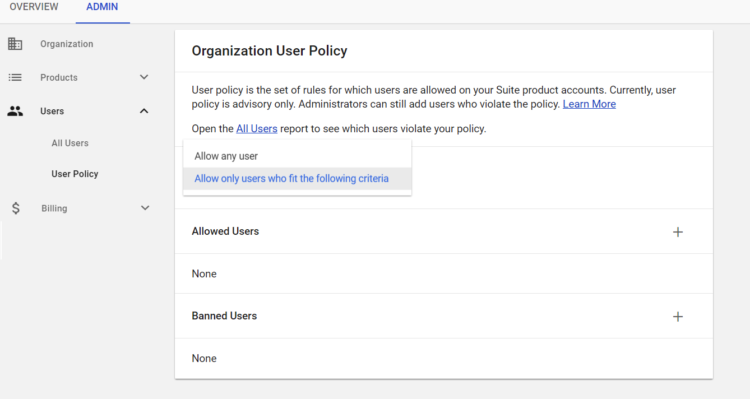The height and width of the screenshot is (399, 750).
Task: Click the Users people icon
Action: tap(15, 111)
